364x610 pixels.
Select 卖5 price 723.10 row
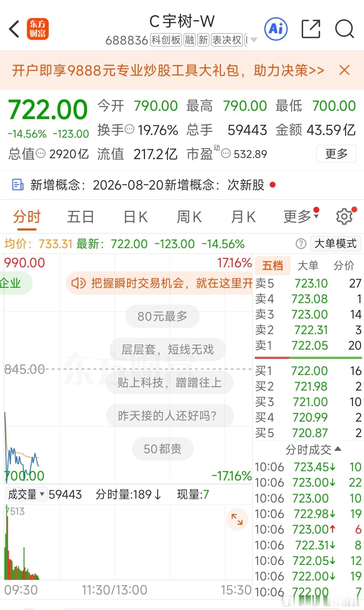point(308,283)
